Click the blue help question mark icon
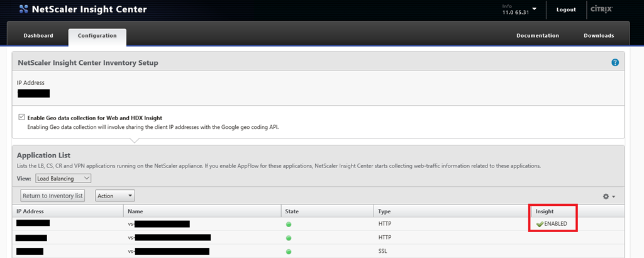 point(615,62)
